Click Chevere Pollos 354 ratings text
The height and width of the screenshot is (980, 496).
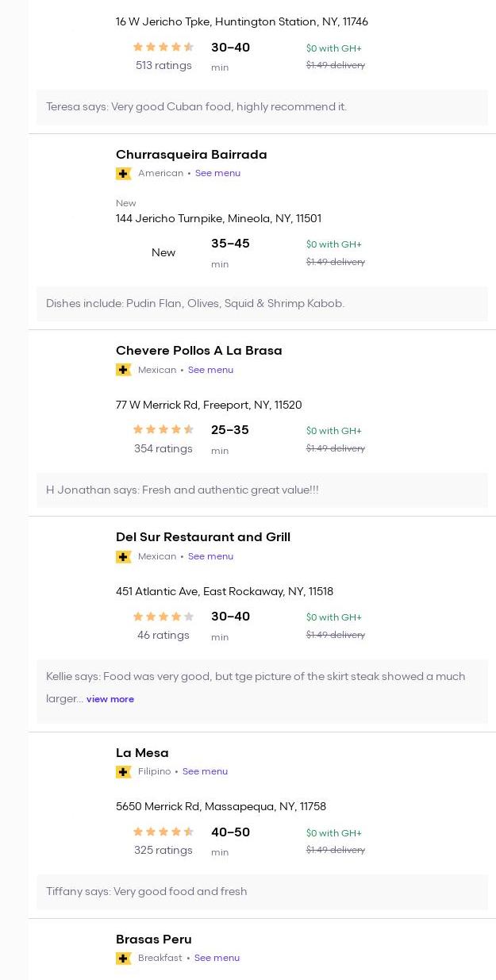[x=163, y=449]
